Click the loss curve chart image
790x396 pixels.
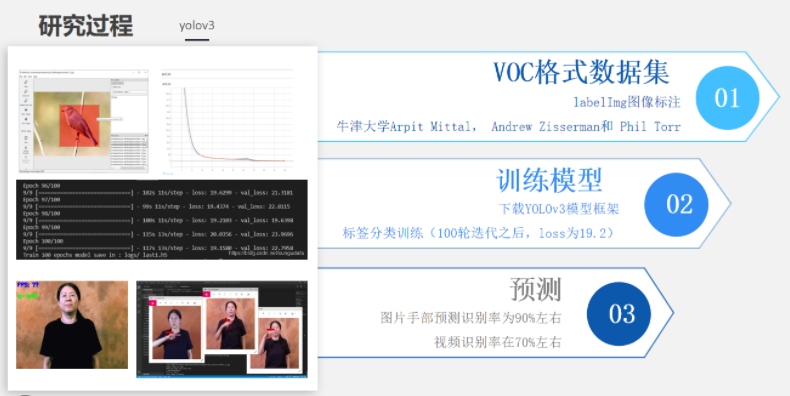tap(227, 122)
